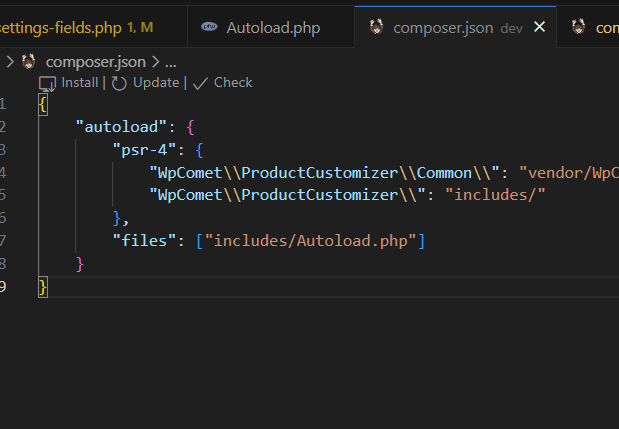Click the "psr-4" key in the editor
Viewport: 619px width, 429px height.
pos(145,150)
